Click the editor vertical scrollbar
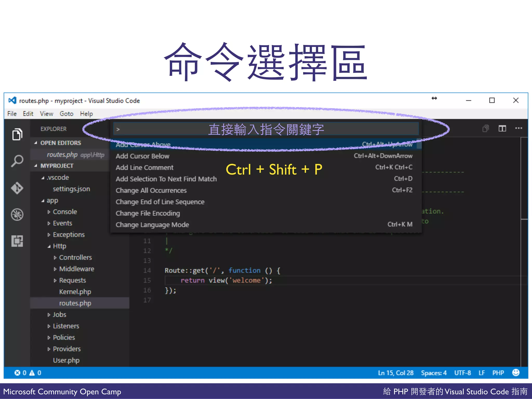This screenshot has width=532, height=399. pyautogui.click(x=524, y=179)
